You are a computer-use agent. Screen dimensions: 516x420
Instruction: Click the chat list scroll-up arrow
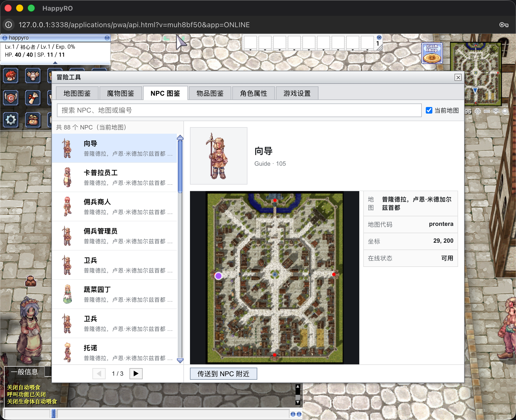(298, 387)
